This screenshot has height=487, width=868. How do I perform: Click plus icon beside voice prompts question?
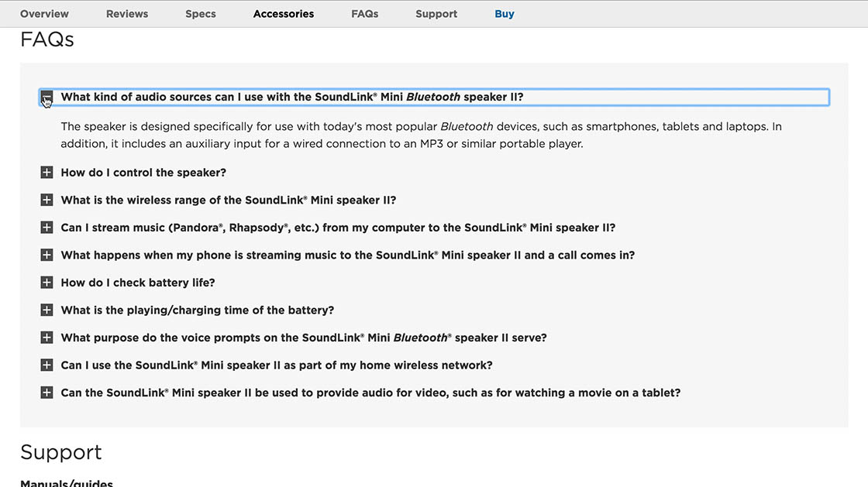(x=46, y=338)
